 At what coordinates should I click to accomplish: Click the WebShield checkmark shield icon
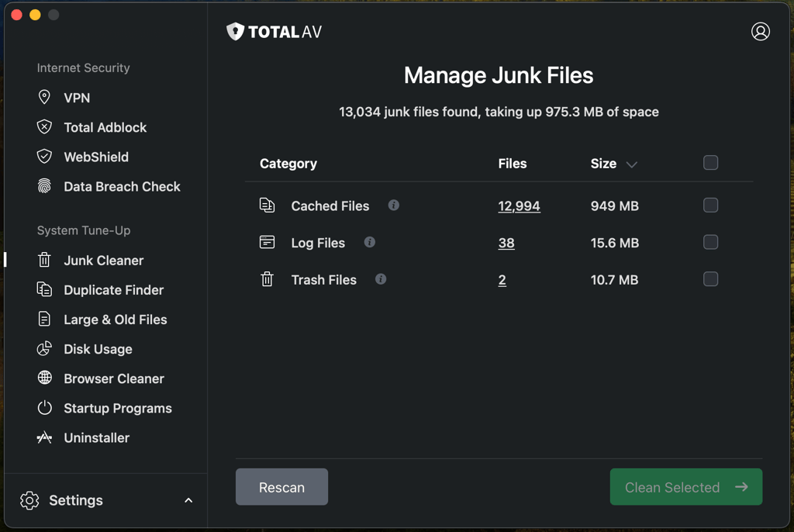click(x=44, y=156)
